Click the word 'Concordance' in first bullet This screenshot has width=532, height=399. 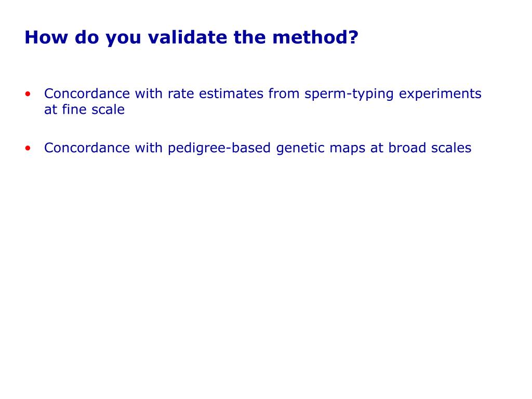click(87, 94)
